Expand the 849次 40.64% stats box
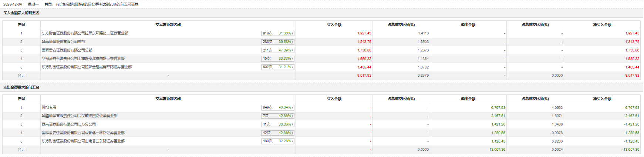The height and width of the screenshot is (157, 644). [x=278, y=107]
